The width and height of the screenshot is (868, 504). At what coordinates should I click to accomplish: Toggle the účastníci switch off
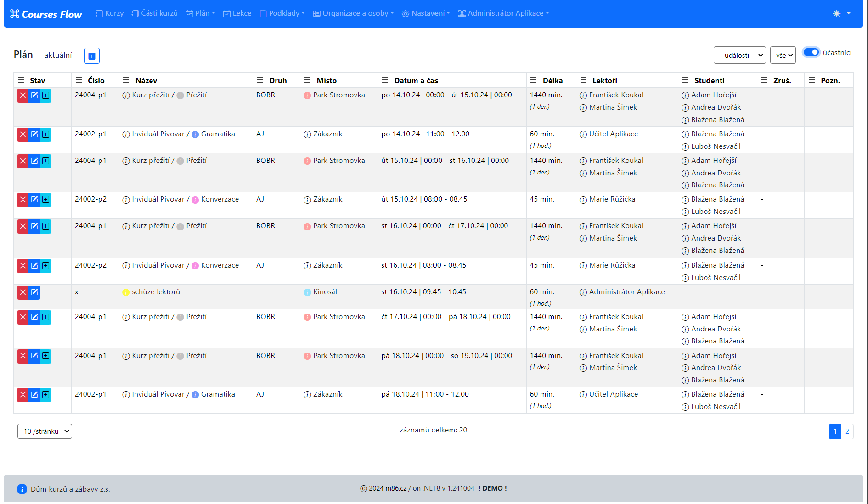[811, 52]
